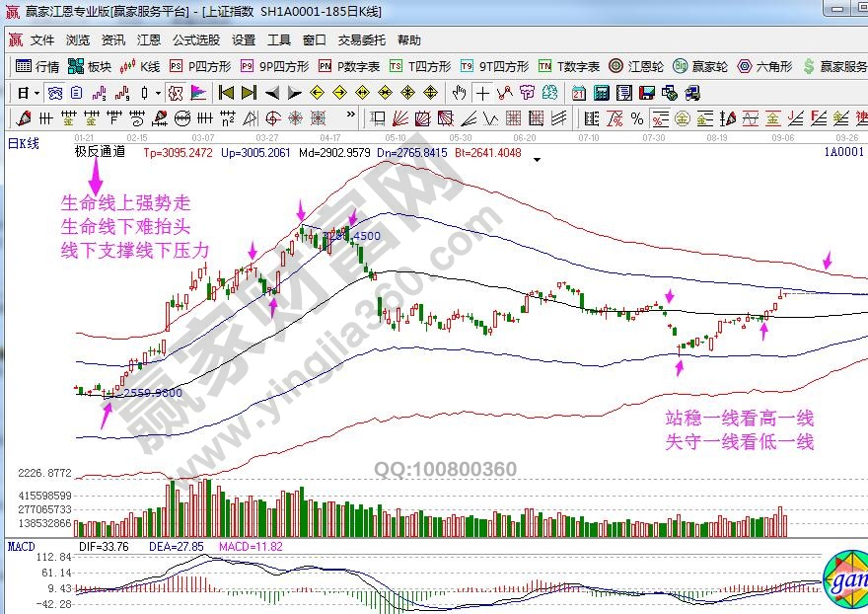
Task: Click the calculator icon in toolbar
Action: pyautogui.click(x=600, y=93)
